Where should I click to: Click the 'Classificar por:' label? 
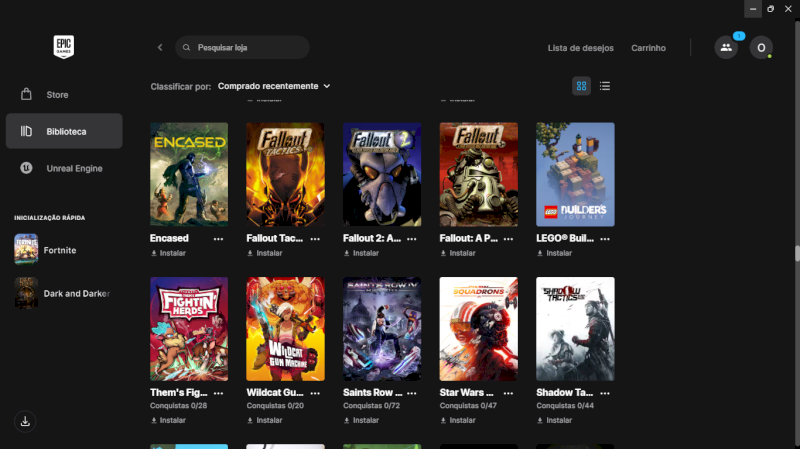tap(181, 87)
